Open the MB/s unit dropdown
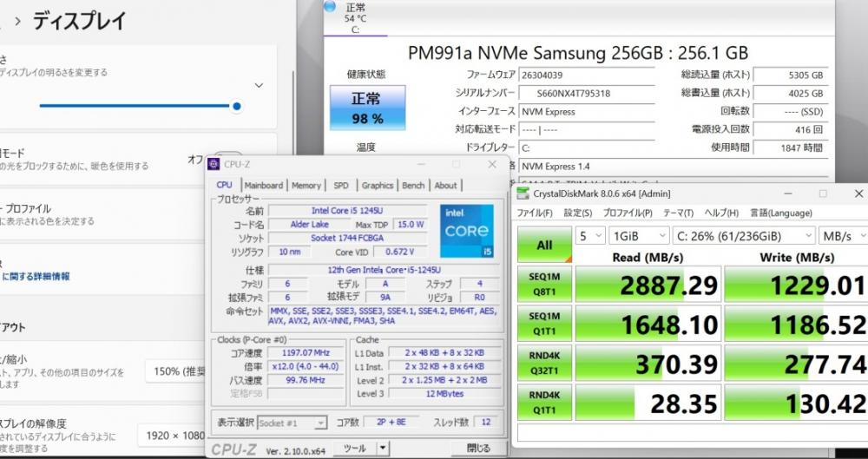 click(x=843, y=236)
